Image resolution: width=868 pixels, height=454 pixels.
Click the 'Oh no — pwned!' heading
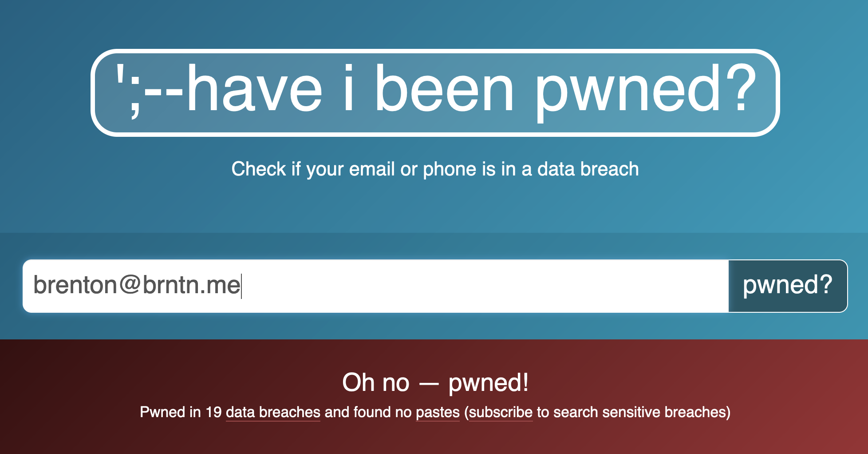(435, 382)
